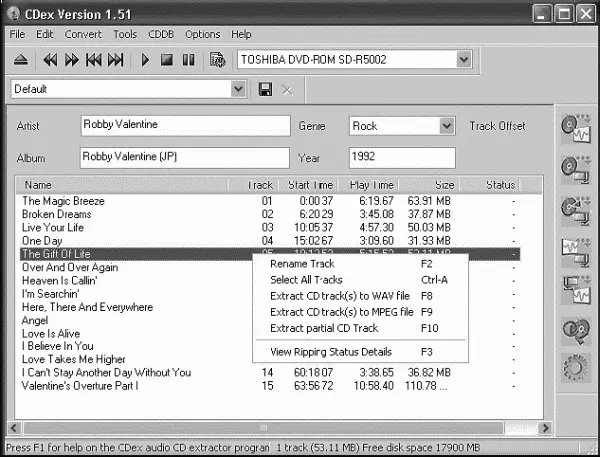
Task: Click the fast forward button
Action: pos(72,60)
